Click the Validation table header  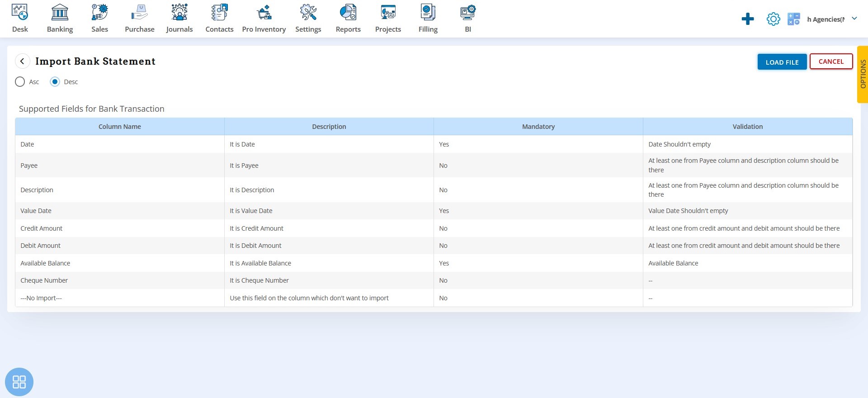[748, 127]
